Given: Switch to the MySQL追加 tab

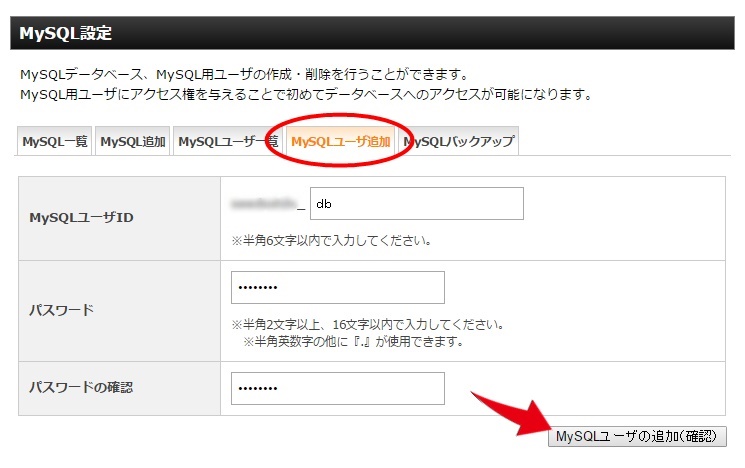Looking at the screenshot, I should [133, 141].
